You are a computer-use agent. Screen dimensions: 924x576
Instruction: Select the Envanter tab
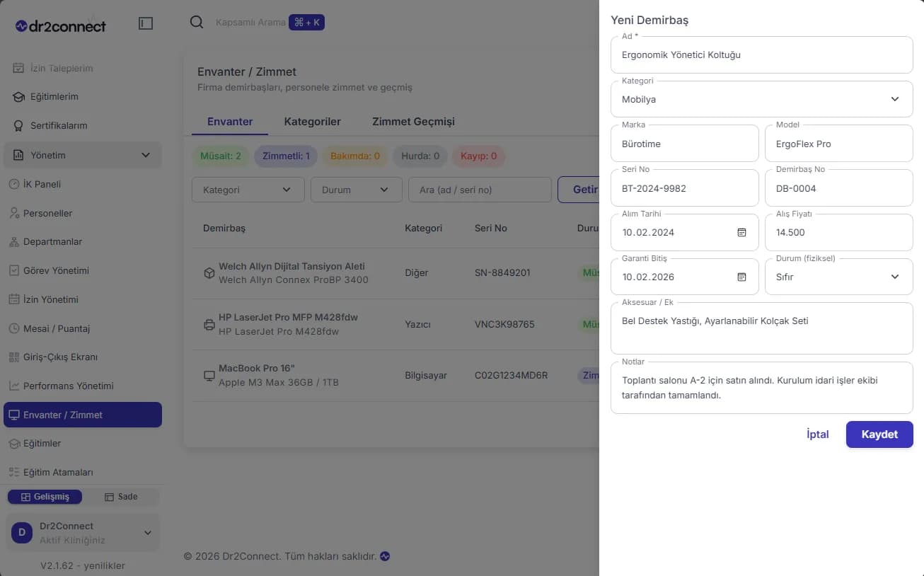[230, 122]
